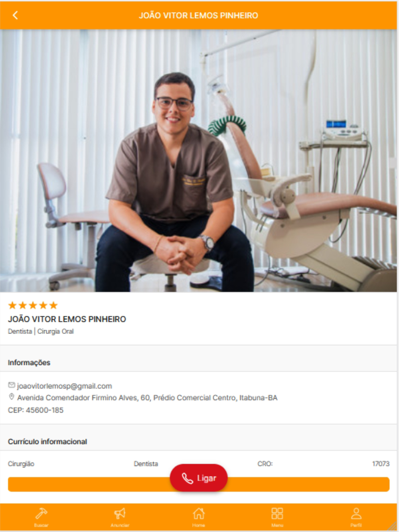Click the Dentista | Cirurgia Oral subtitle
399x532 pixels.
[41, 331]
